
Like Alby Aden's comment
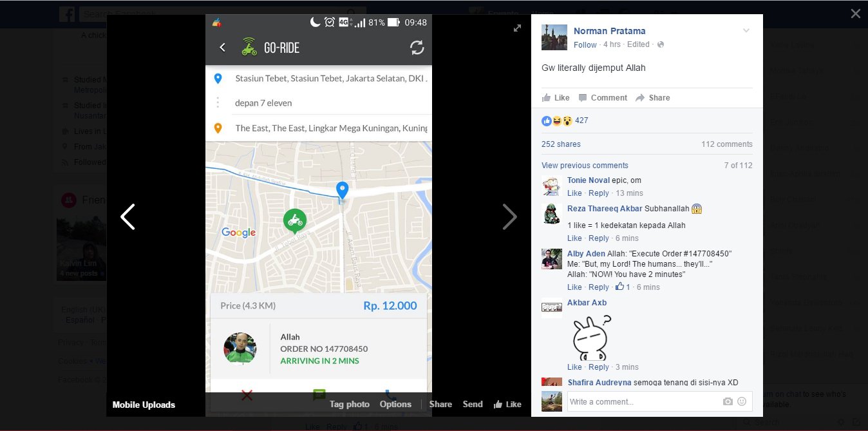point(574,287)
